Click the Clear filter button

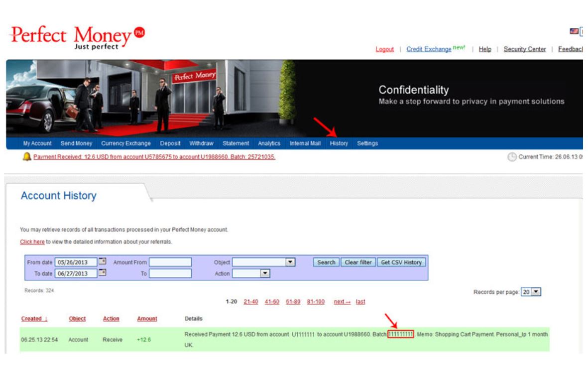[x=358, y=262]
